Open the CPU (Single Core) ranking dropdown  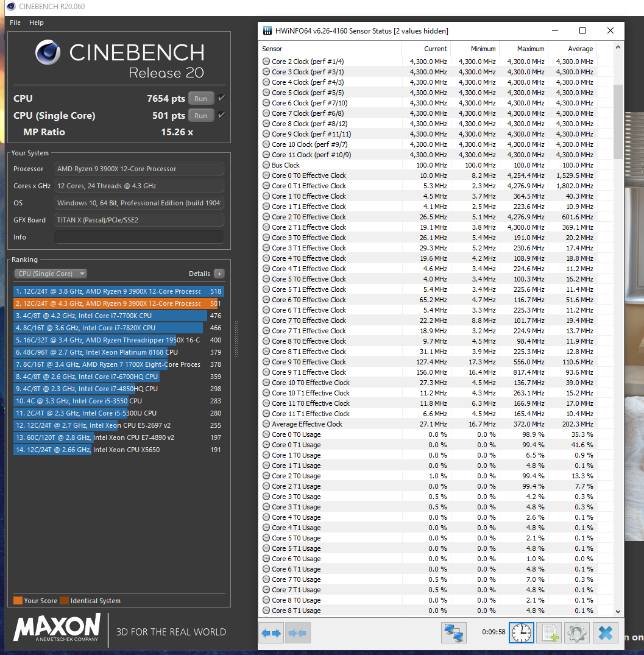coord(51,274)
